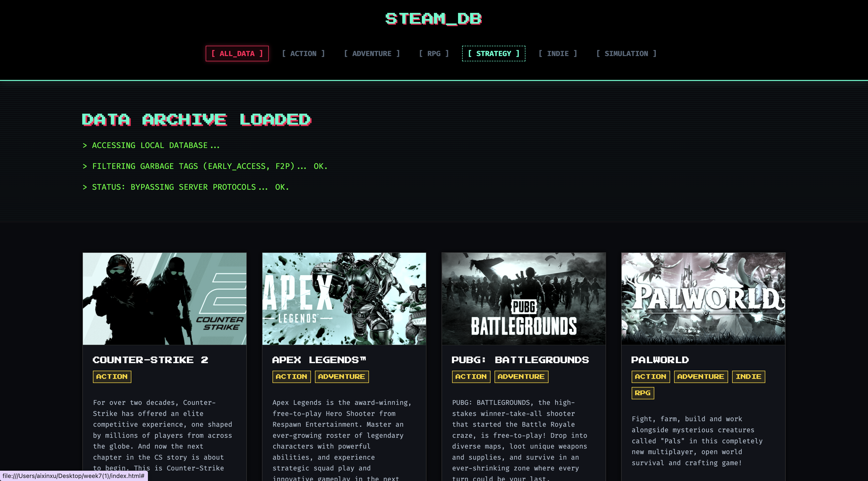868x481 pixels.
Task: View the PUBG Battlegrounds cover image
Action: 524,298
